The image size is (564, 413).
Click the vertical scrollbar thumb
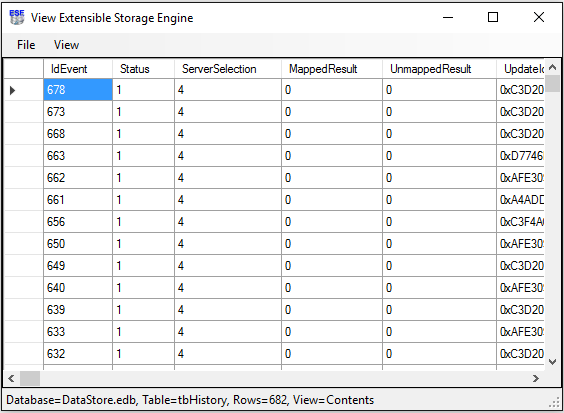point(552,84)
